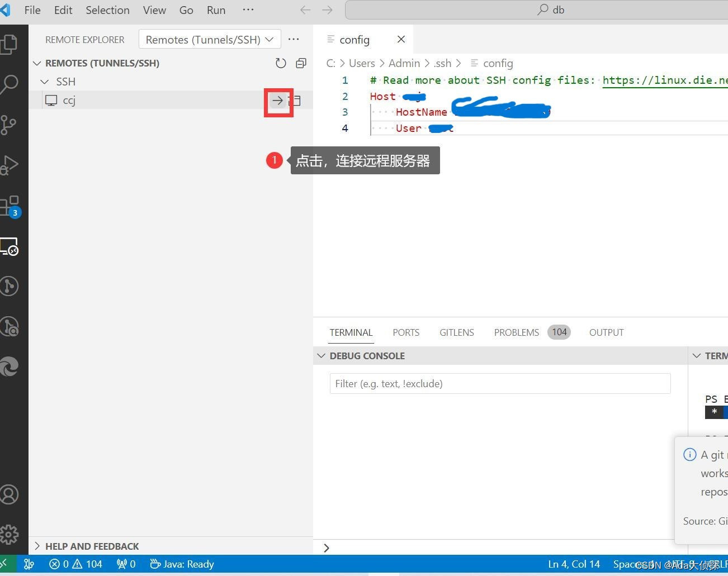Open the Selection menu
Image resolution: width=728 pixels, height=576 pixels.
pos(107,10)
